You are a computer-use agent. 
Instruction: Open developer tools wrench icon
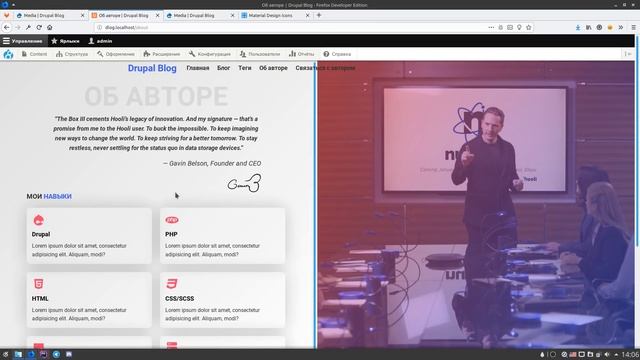(28, 27)
